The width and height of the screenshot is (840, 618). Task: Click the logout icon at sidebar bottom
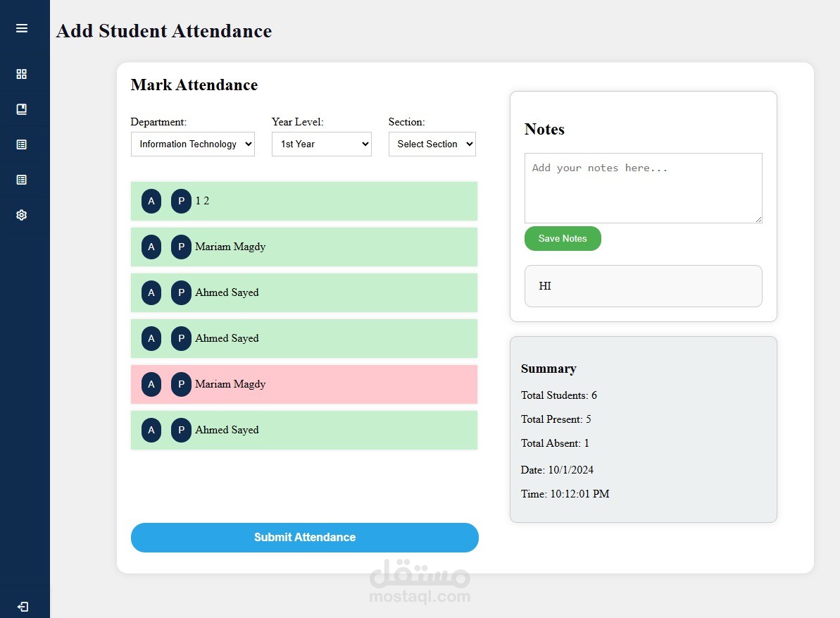23,606
